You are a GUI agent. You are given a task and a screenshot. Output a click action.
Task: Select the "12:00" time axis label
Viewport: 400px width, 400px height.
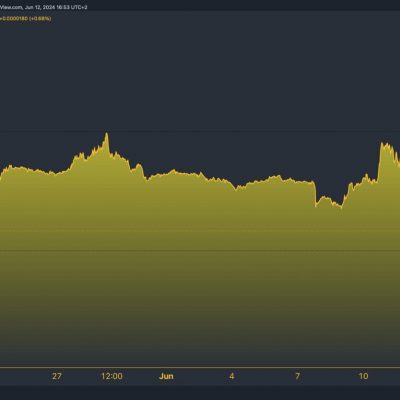click(x=112, y=376)
